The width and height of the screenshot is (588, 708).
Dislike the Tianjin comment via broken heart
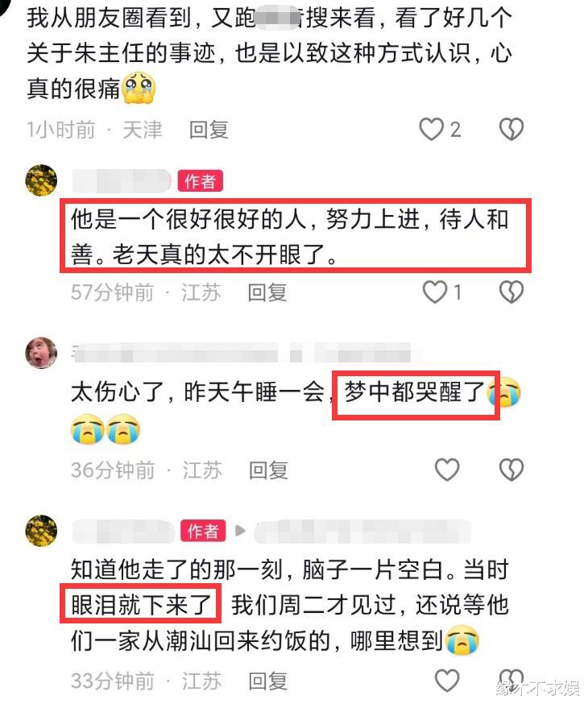coord(511,130)
